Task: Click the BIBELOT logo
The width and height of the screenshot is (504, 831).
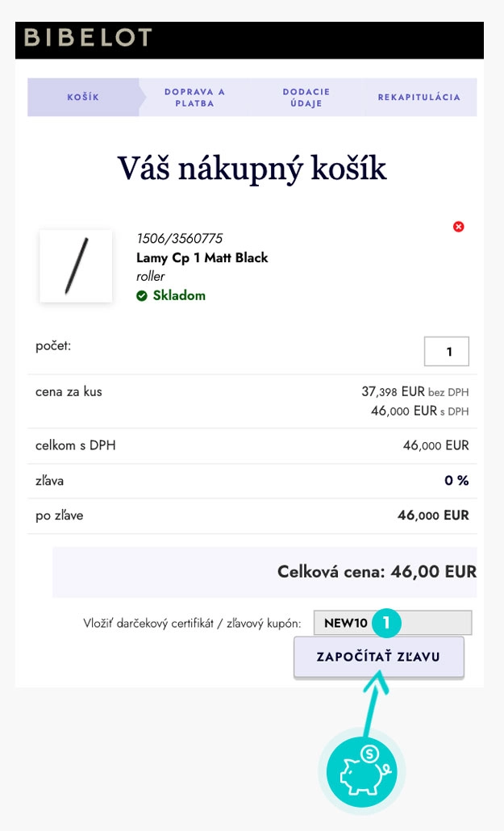Action: coord(85,37)
